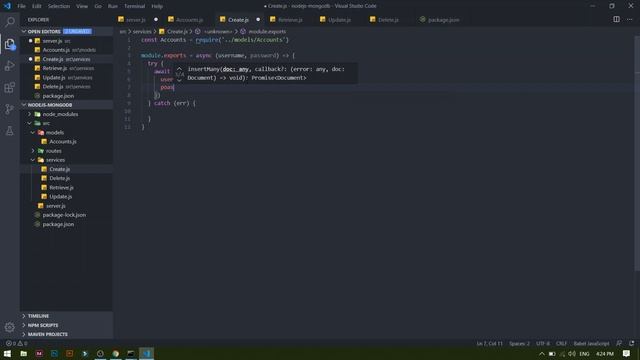Collapse the NODEJS-MONGODB project section
Image resolution: width=640 pixels, height=360 pixels.
point(67,105)
